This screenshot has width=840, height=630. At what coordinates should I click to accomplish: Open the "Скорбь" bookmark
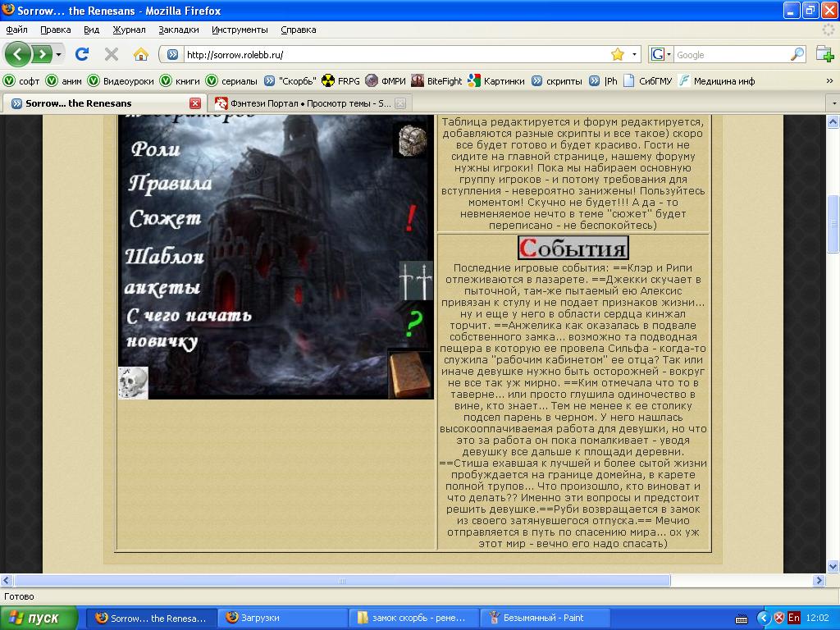290,81
